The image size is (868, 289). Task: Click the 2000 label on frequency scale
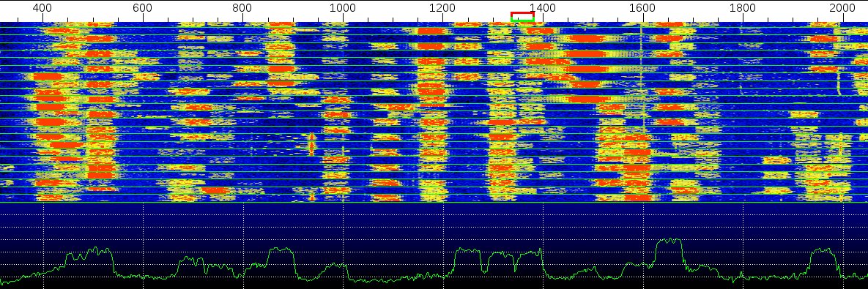pyautogui.click(x=842, y=8)
